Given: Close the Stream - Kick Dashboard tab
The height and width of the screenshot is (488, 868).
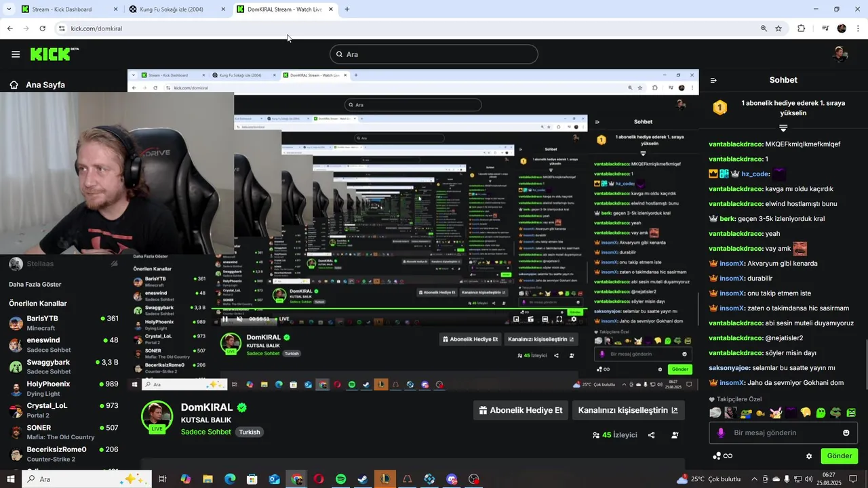Looking at the screenshot, I should click(x=115, y=9).
